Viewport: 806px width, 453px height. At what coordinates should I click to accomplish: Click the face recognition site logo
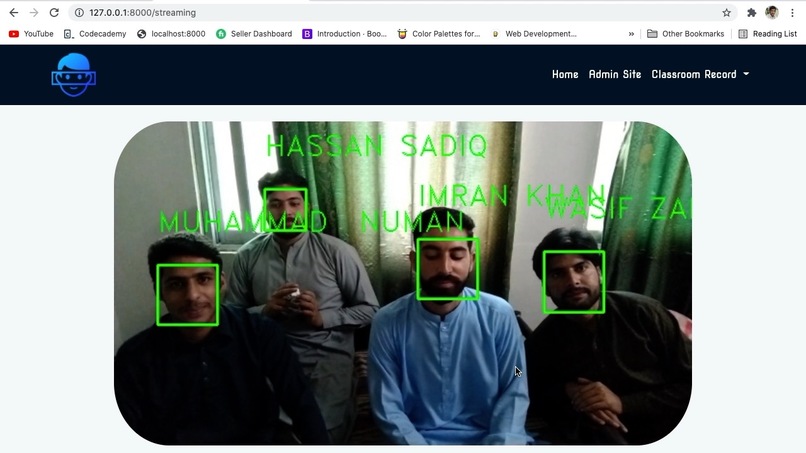(74, 75)
